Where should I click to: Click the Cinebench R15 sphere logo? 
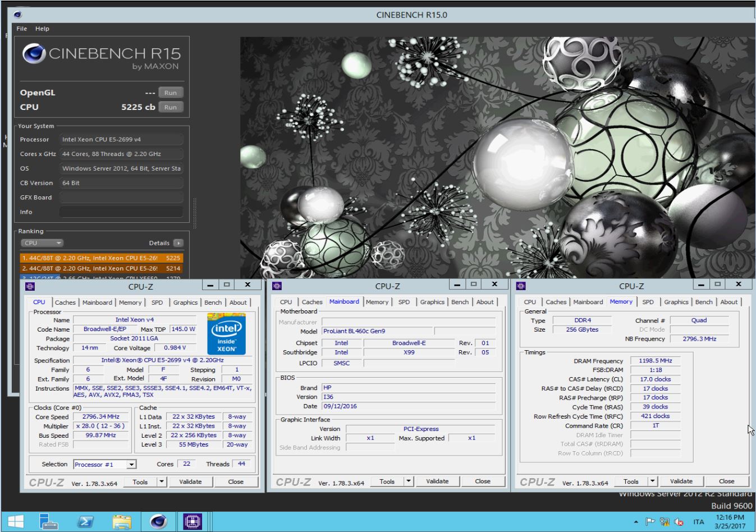[x=34, y=54]
